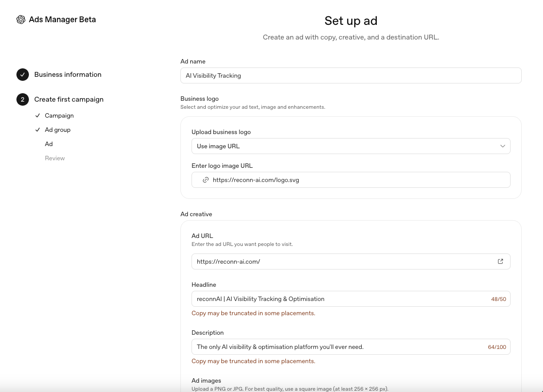The height and width of the screenshot is (392, 543).
Task: Click the dropdown chevron arrow
Action: point(503,146)
